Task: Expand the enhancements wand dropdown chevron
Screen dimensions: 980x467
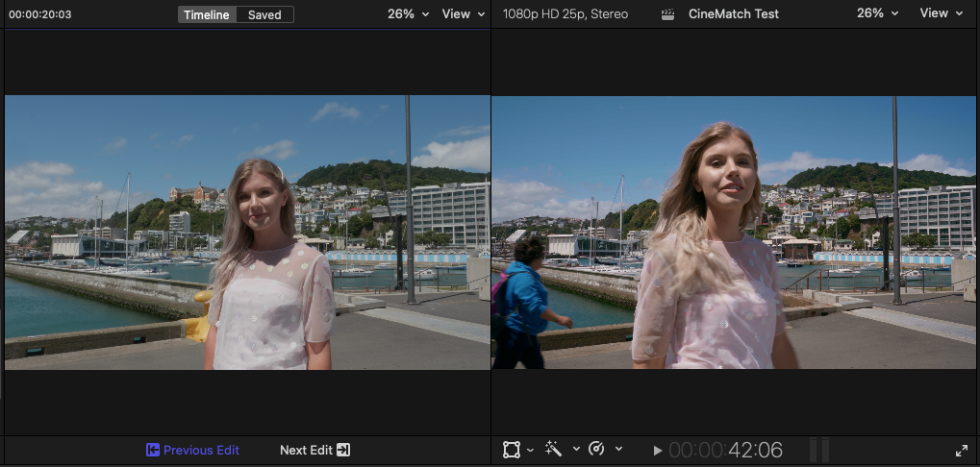Action: pyautogui.click(x=576, y=450)
